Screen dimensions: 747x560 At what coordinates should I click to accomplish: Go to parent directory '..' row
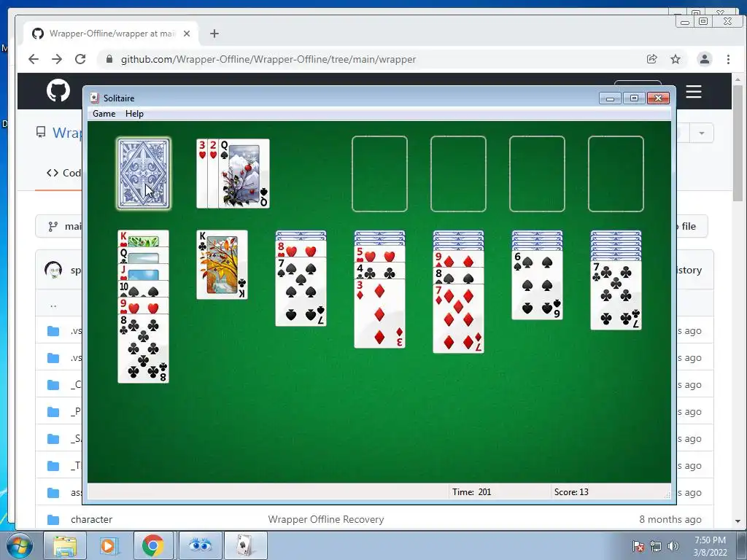[x=53, y=304]
